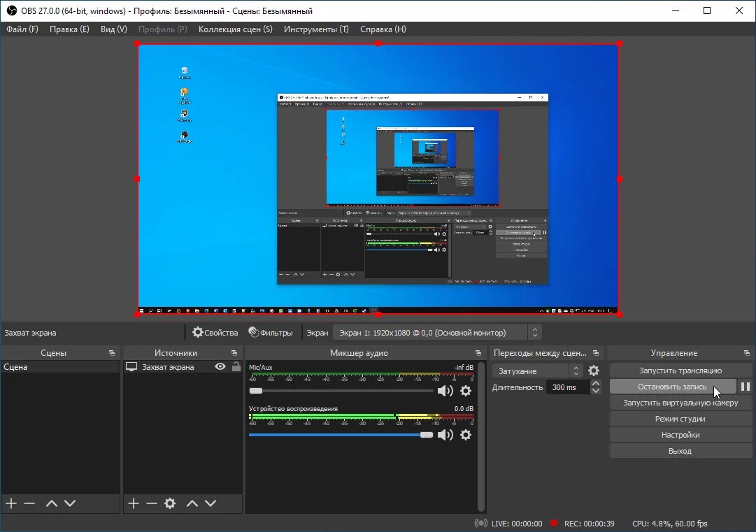Image resolution: width=756 pixels, height=532 pixels.
Task: Enable Режим студии
Action: tap(680, 419)
